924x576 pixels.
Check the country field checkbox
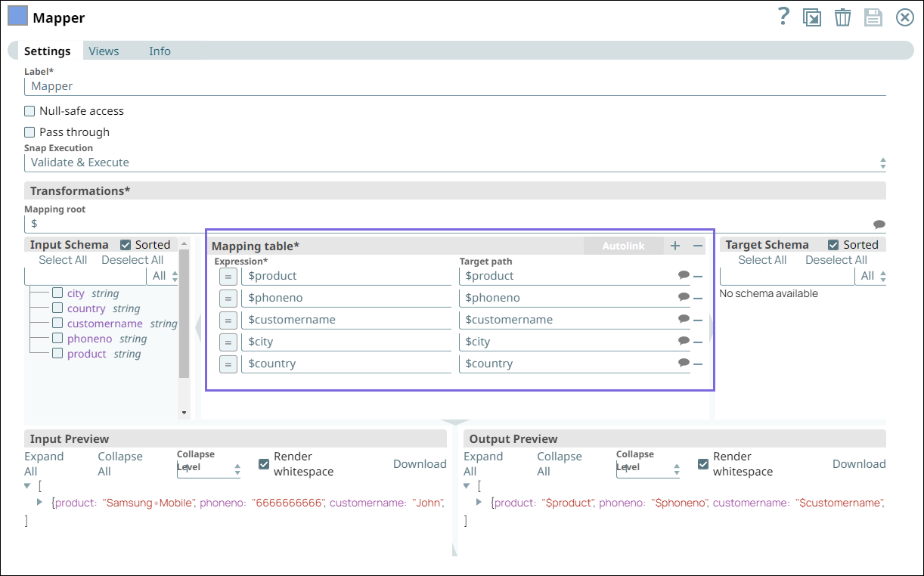coord(57,308)
